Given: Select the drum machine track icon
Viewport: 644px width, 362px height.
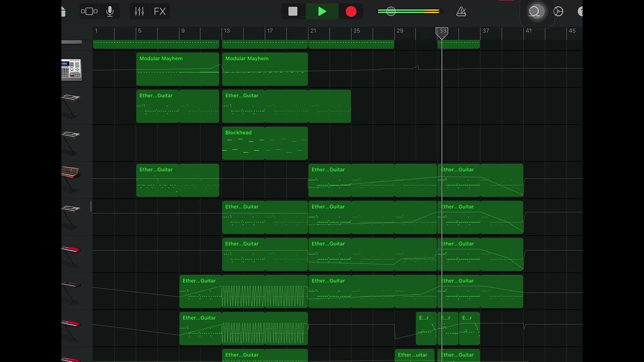Looking at the screenshot, I should click(71, 69).
